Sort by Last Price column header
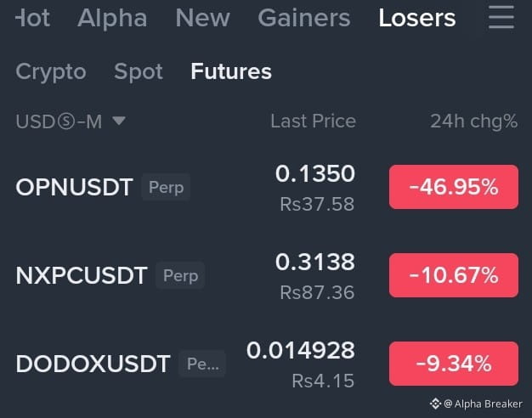532x418 pixels. coord(313,121)
